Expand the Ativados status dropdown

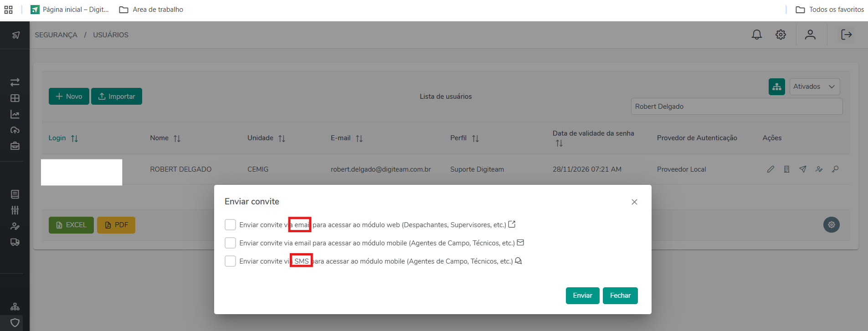tap(814, 87)
